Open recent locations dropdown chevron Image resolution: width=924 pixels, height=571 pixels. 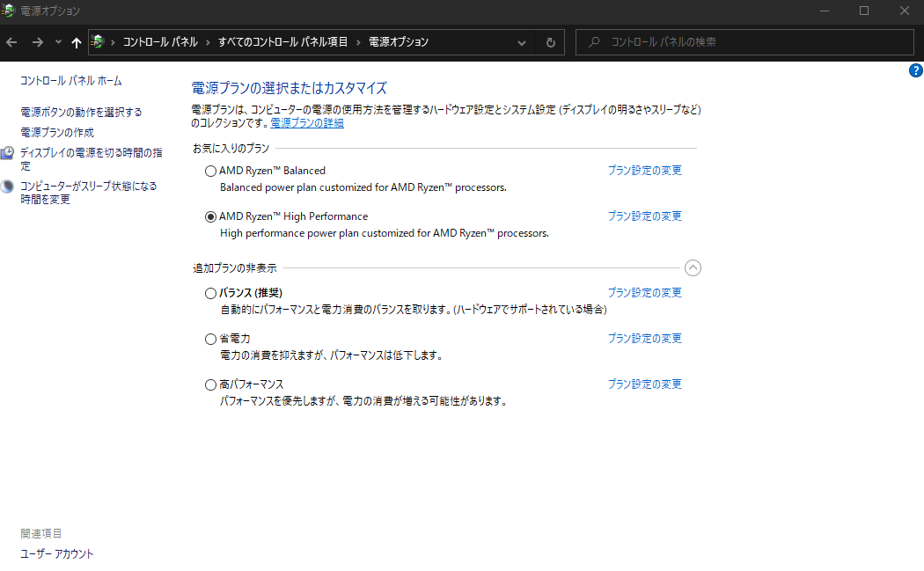pyautogui.click(x=58, y=42)
